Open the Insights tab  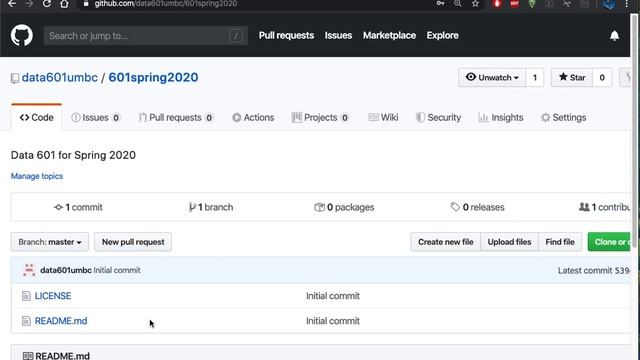(500, 118)
